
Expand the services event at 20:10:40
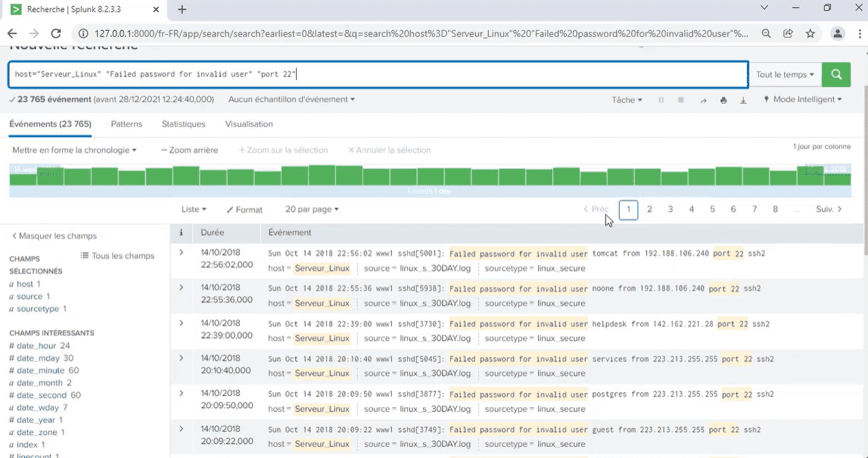coord(181,358)
